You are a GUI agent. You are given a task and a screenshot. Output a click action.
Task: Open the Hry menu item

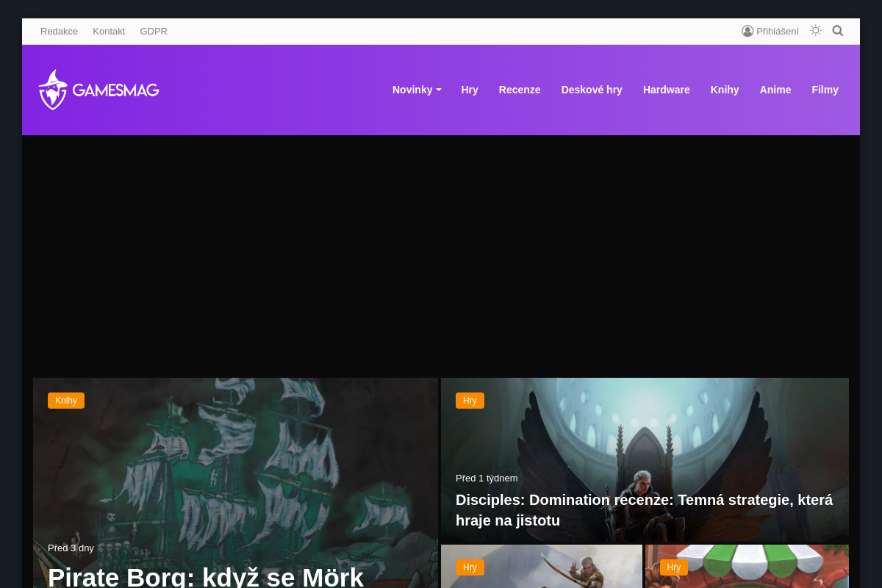click(x=470, y=90)
